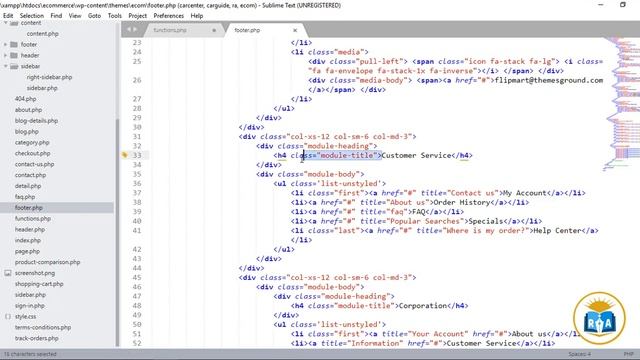This screenshot has width=640, height=360.
Task: Open terms-conditions.php file
Action: tap(43, 327)
